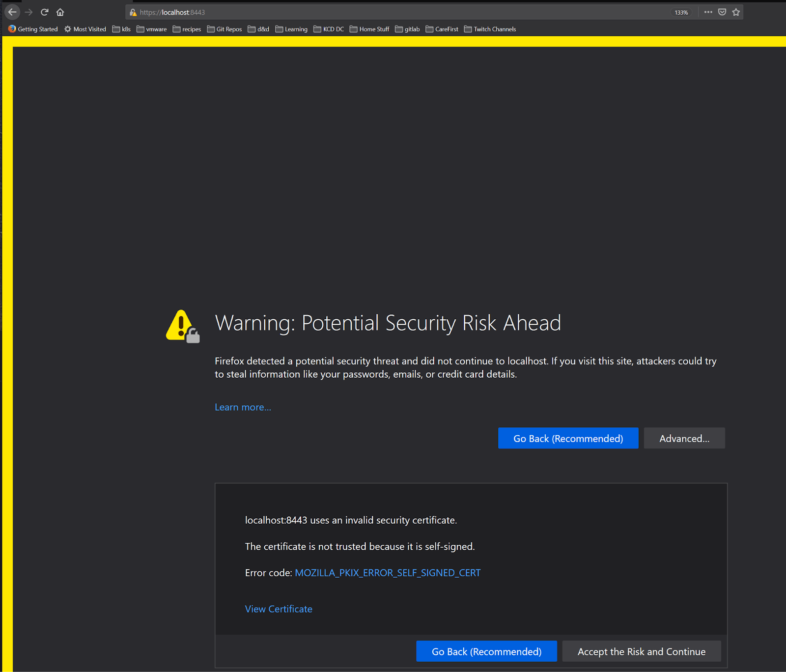Click the browser Back arrow

pos(12,12)
